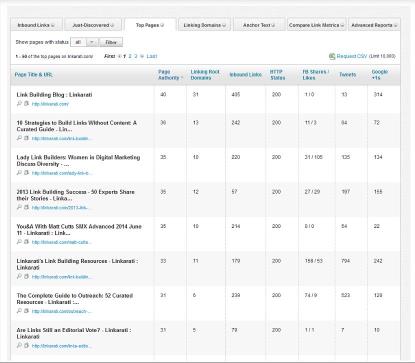Click page icon under You&A With Matt Cutts
This screenshot has height=363, width=415.
click(x=26, y=242)
